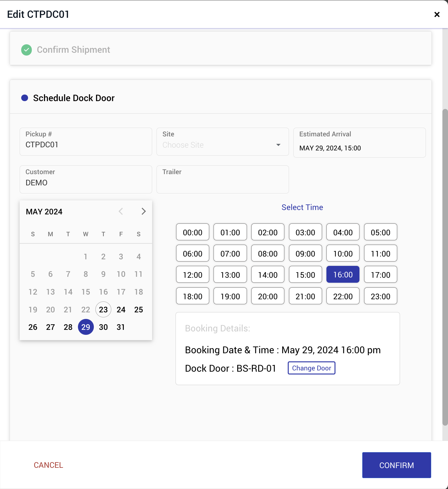This screenshot has width=448, height=489.
Task: Click the MAY 2024 month label
Action: 44,212
